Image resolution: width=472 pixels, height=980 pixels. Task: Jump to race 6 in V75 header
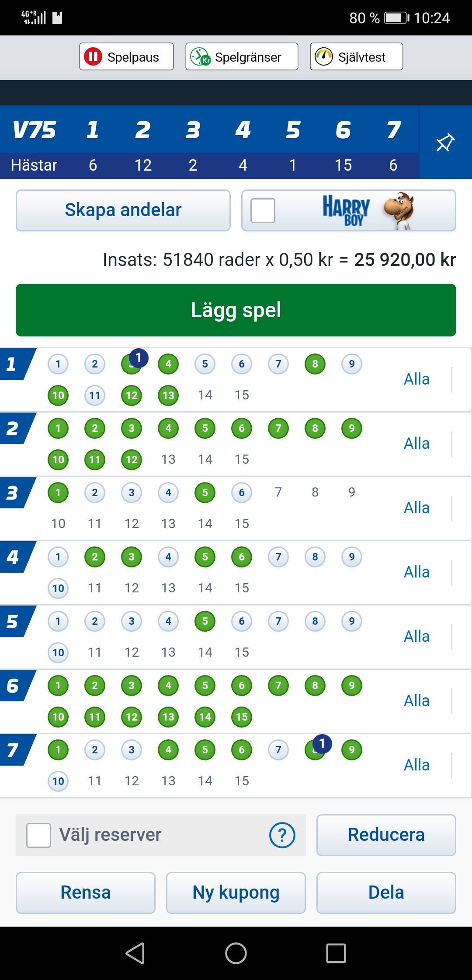tap(343, 130)
